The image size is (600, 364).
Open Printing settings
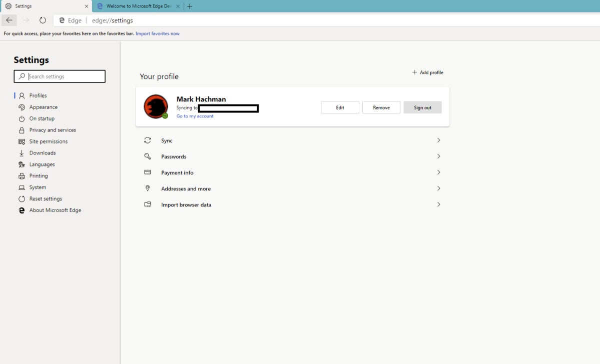click(39, 176)
